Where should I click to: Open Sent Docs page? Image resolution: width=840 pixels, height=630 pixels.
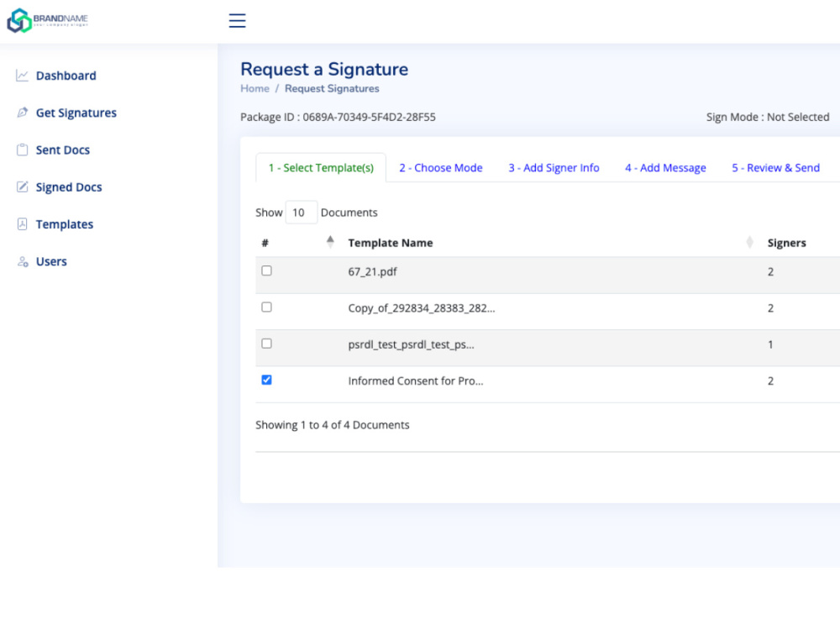click(x=63, y=150)
